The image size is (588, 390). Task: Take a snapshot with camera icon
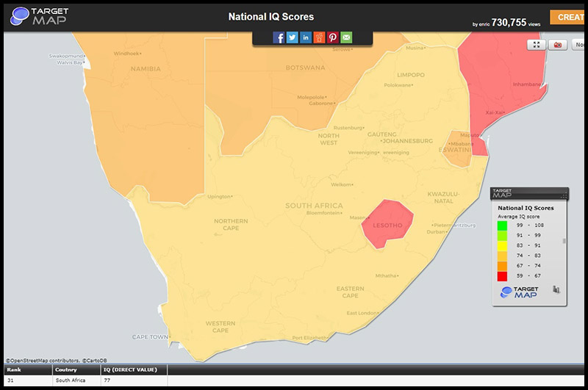click(x=558, y=45)
